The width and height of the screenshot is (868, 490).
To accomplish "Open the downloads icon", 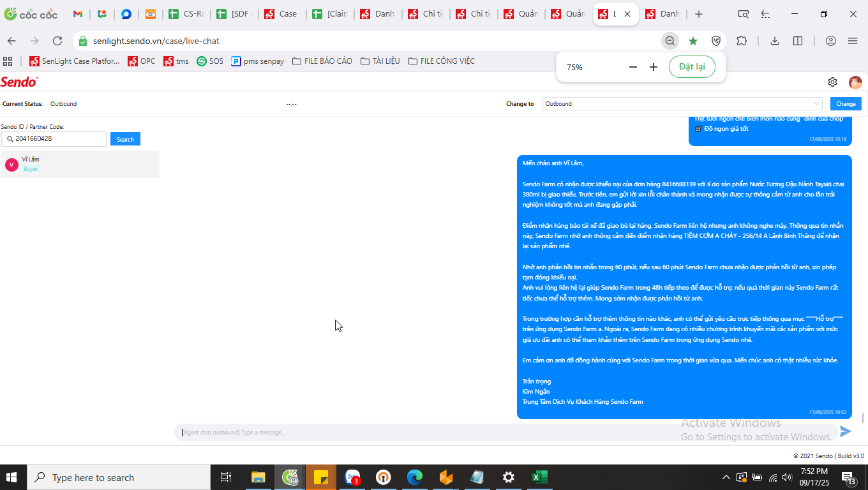I will click(775, 41).
